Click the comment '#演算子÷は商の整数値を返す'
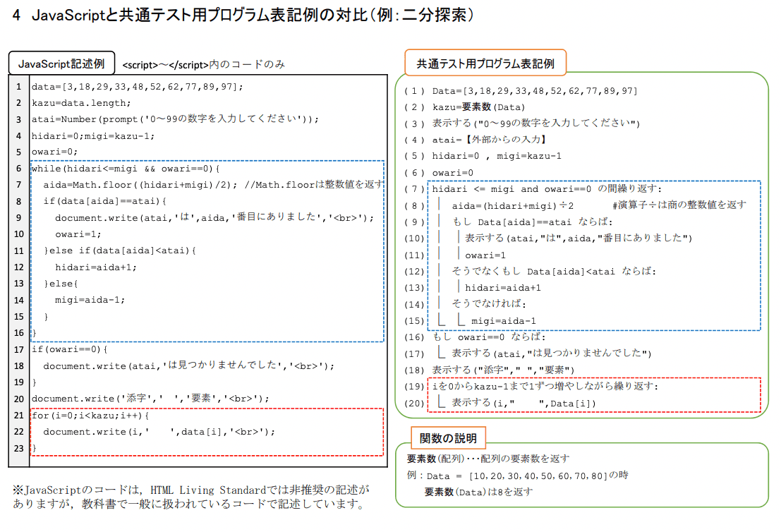781x532 pixels. point(679,205)
